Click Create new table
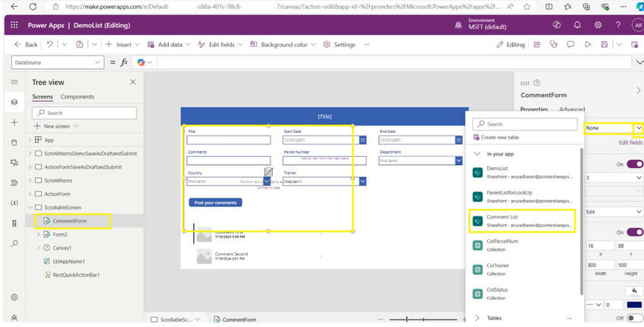The image size is (644, 327). [x=496, y=138]
